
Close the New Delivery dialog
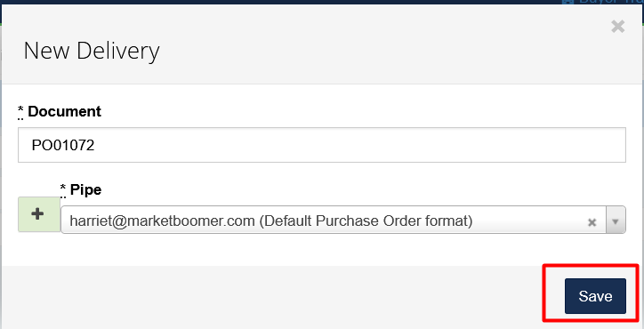617,27
